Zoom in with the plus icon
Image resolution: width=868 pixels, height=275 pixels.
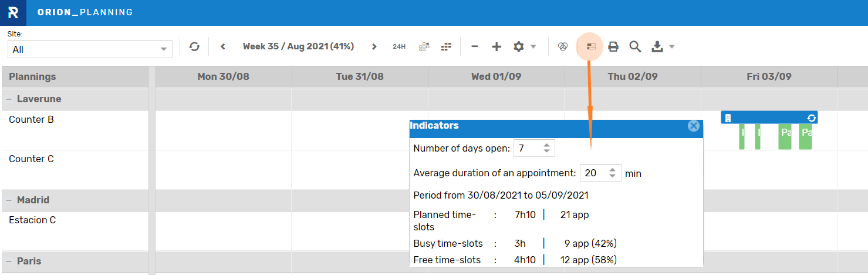coord(497,46)
